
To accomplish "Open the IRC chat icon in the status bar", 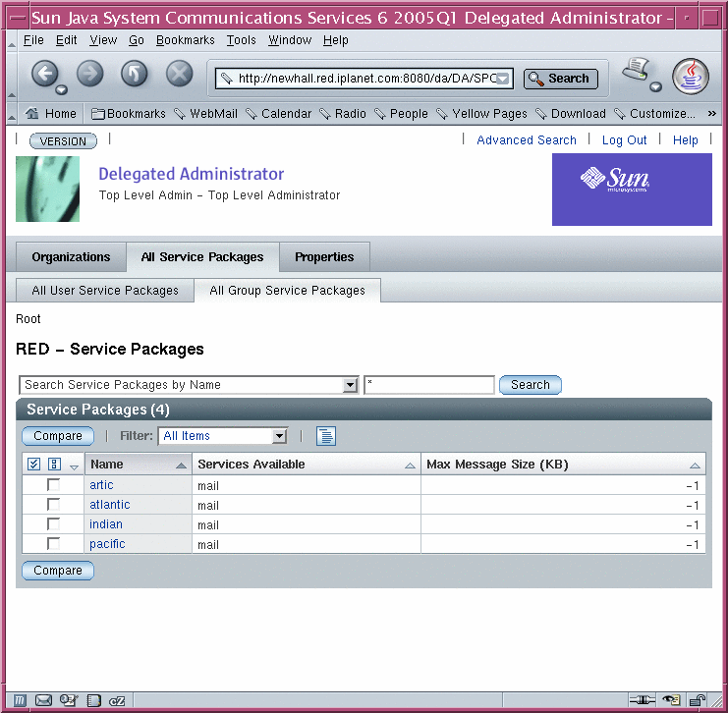I will tap(117, 700).
